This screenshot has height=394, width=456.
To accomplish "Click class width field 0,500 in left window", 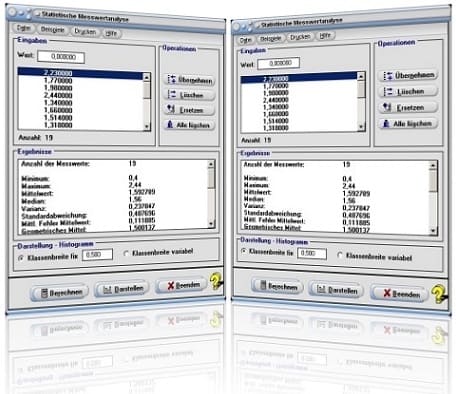I will tap(97, 255).
